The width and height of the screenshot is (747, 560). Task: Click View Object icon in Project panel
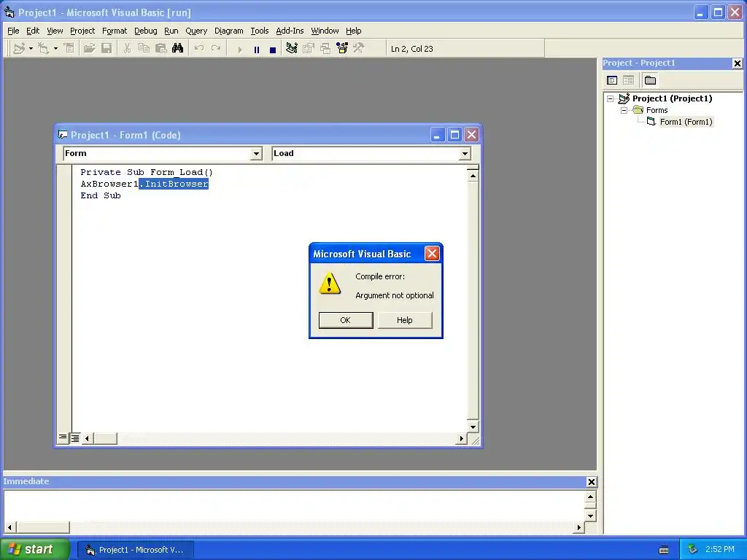click(628, 80)
